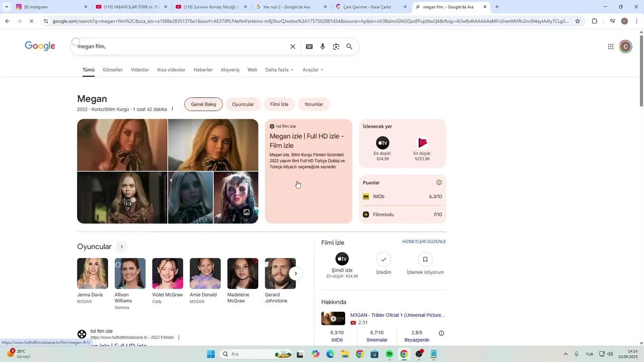Viewport: 644px width, 362px height.
Task: Show hidden system tray icons
Action: (566, 354)
